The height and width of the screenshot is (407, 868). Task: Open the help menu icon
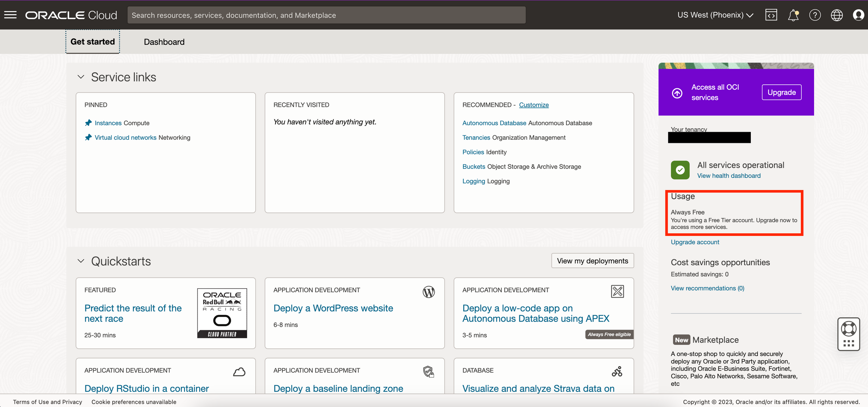point(815,15)
